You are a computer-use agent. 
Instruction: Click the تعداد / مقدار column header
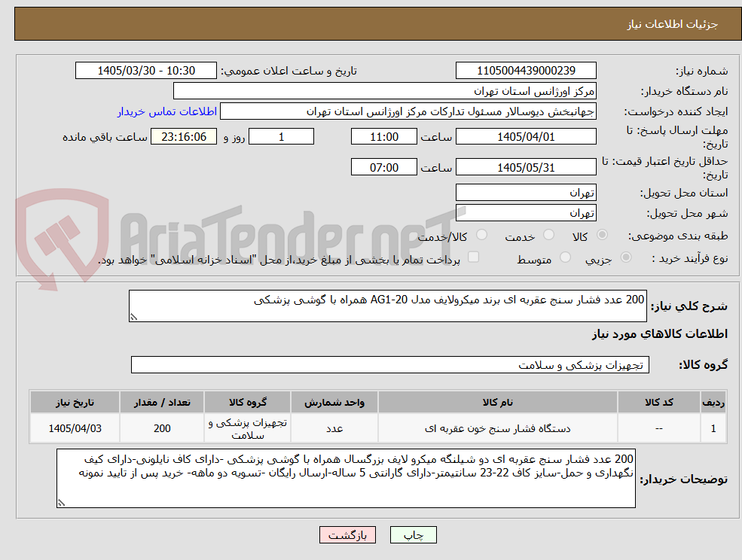click(162, 402)
